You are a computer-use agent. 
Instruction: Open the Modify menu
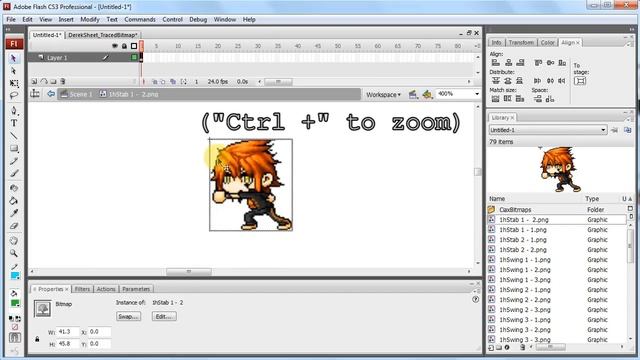[x=90, y=19]
